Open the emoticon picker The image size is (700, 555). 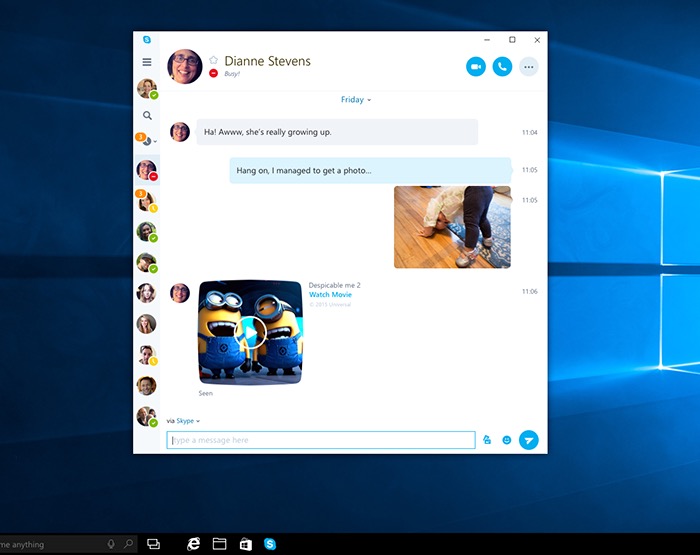507,440
